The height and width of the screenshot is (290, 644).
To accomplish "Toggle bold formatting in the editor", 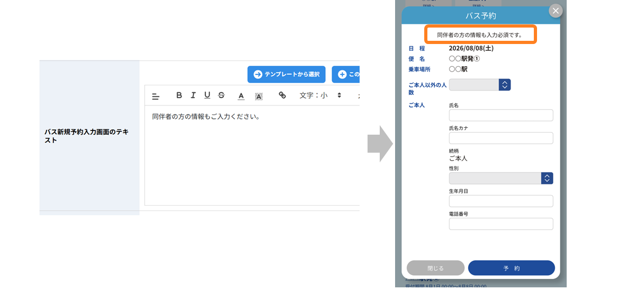I will 179,95.
